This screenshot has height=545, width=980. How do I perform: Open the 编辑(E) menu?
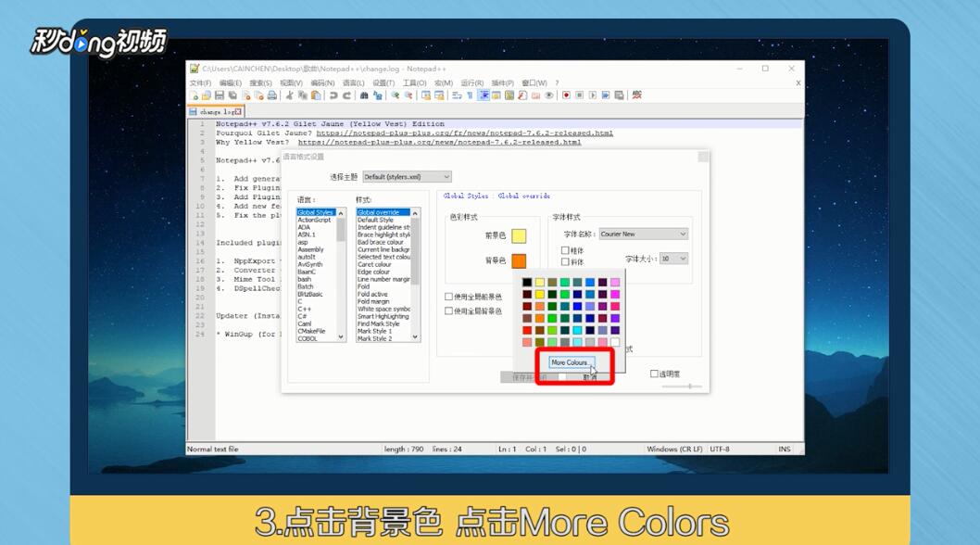click(230, 82)
